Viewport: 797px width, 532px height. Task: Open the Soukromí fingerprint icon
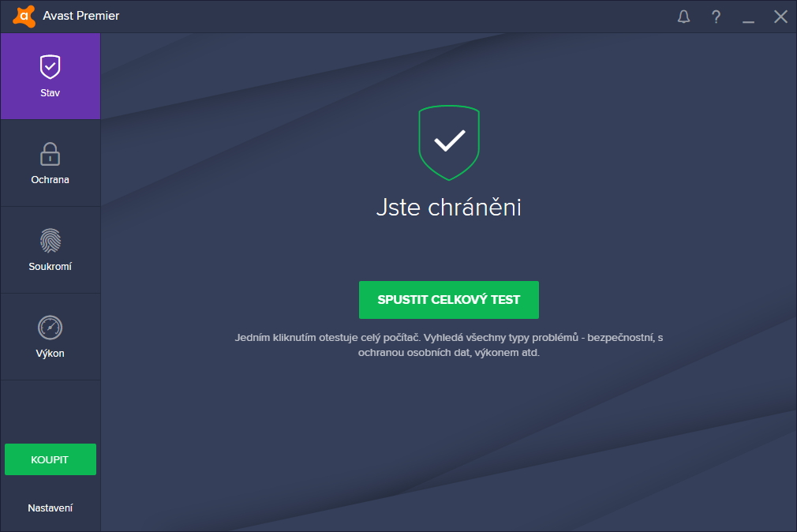(x=50, y=241)
